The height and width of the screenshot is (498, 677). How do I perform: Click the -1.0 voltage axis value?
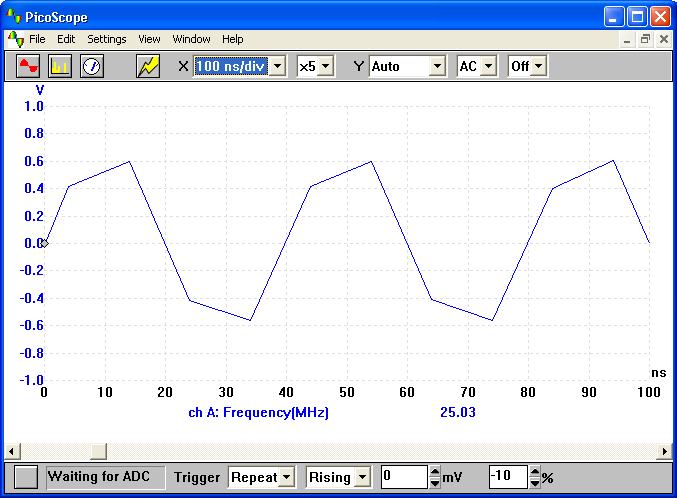click(x=32, y=381)
